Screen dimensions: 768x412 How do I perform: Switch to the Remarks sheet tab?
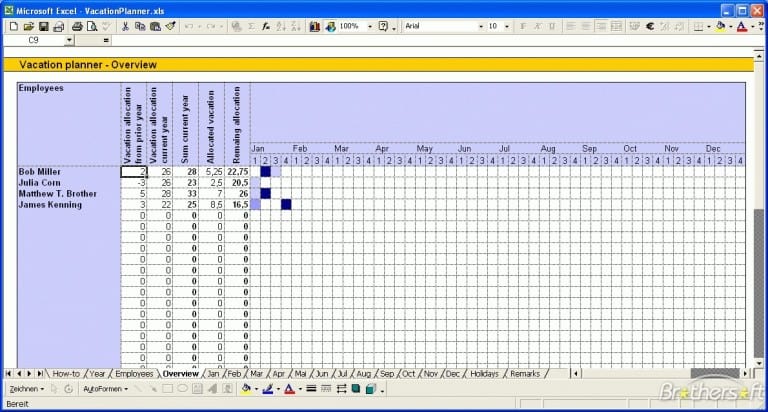tap(525, 374)
